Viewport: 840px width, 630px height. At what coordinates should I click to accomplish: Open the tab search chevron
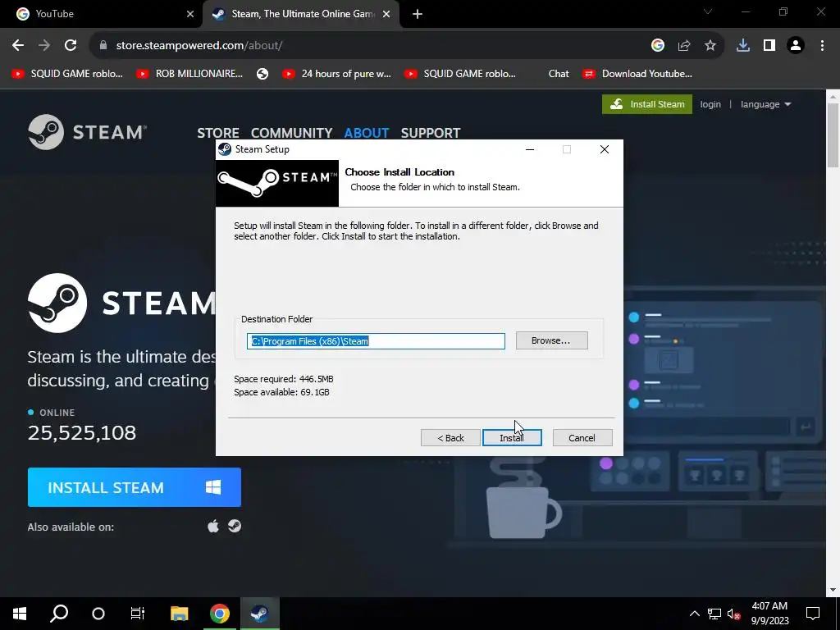tap(708, 11)
